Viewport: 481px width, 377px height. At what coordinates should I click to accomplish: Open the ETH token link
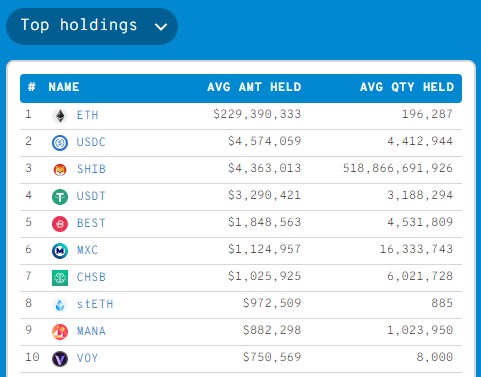[88, 115]
